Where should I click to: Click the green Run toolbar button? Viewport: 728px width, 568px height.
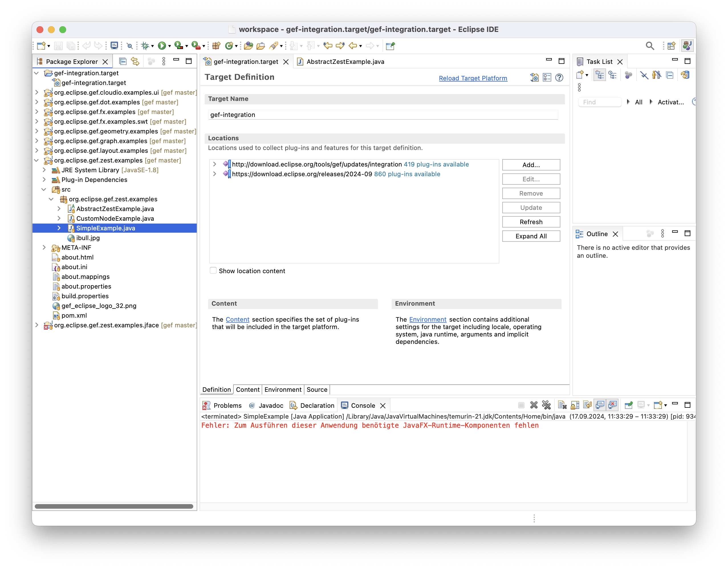pyautogui.click(x=162, y=46)
